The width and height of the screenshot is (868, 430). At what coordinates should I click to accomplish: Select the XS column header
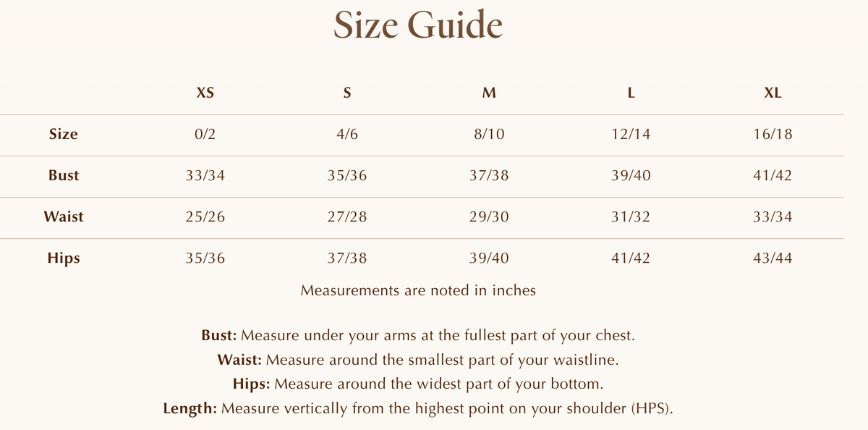point(205,93)
